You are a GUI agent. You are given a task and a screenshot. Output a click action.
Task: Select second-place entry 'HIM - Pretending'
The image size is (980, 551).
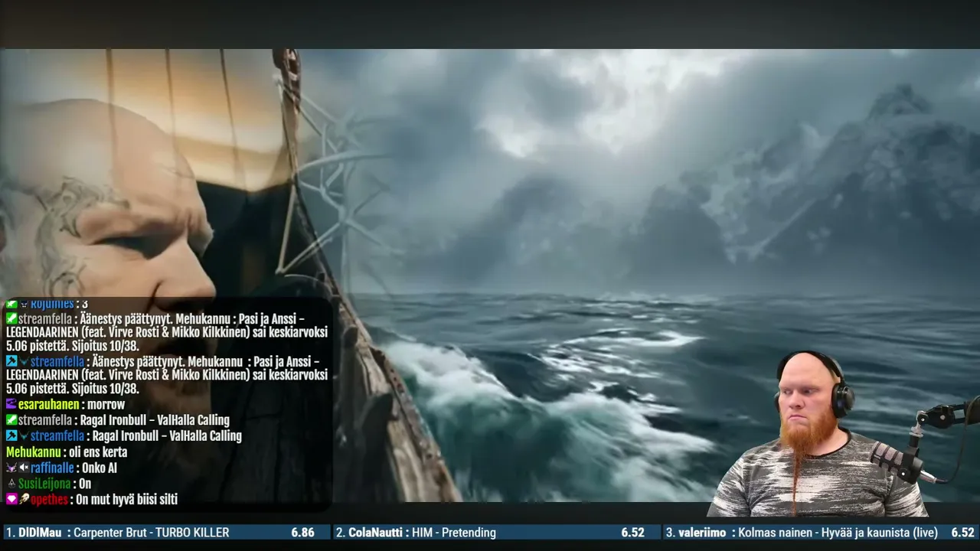[x=454, y=533]
